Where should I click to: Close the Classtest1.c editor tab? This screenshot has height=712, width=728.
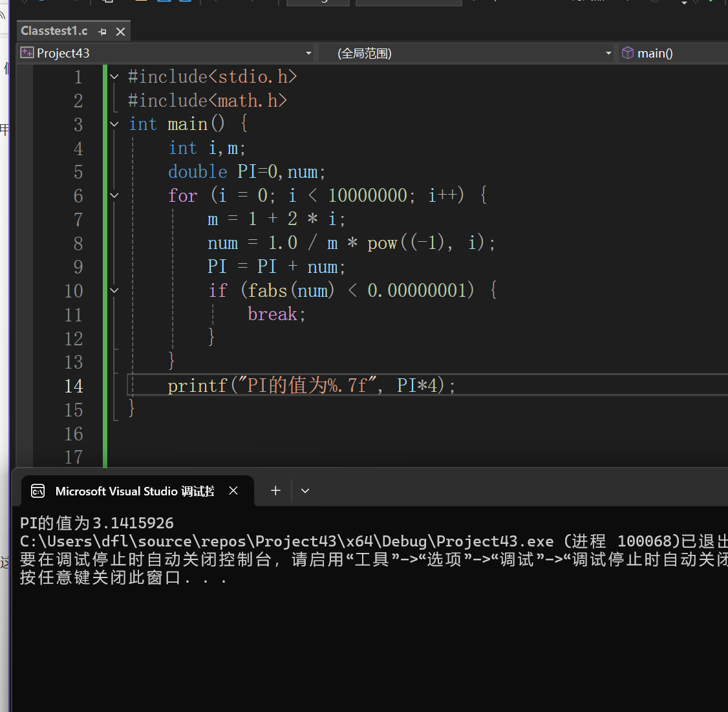(120, 31)
